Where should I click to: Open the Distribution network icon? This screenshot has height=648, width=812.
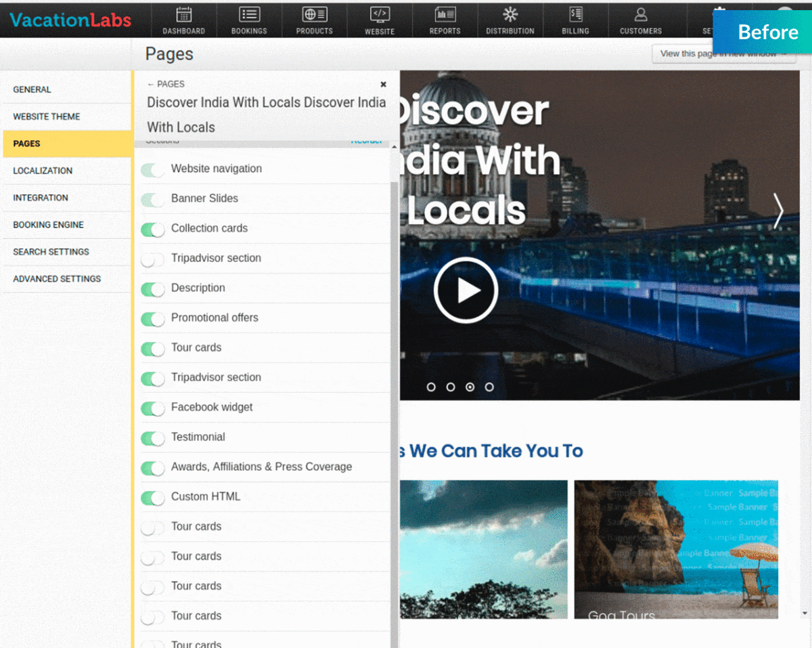[510, 14]
